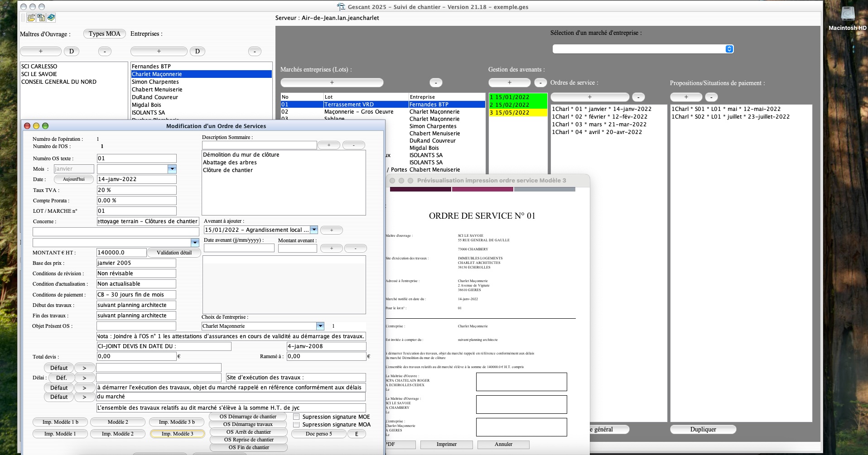Click Annuler in the preview window
Image resolution: width=868 pixels, height=455 pixels.
coord(503,445)
